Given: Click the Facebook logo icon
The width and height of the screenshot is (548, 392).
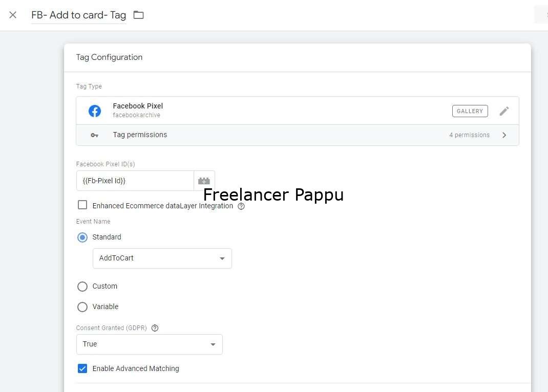Looking at the screenshot, I should pyautogui.click(x=95, y=111).
